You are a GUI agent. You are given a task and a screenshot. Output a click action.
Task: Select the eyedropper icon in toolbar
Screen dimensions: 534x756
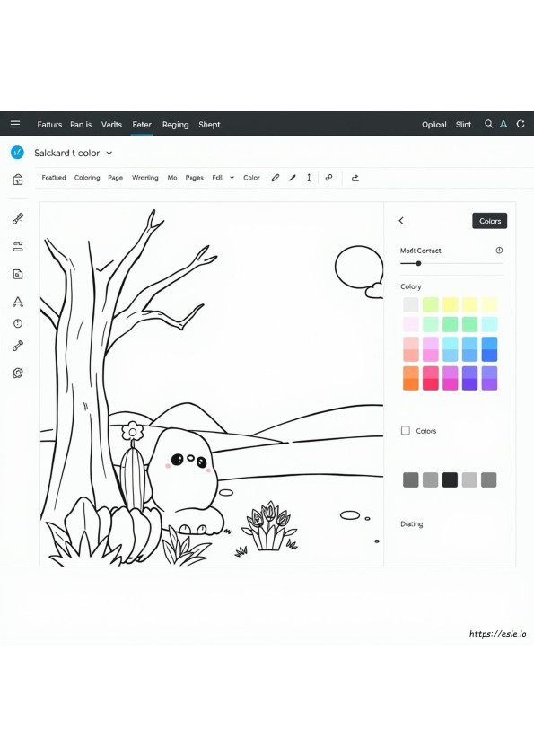tap(293, 178)
